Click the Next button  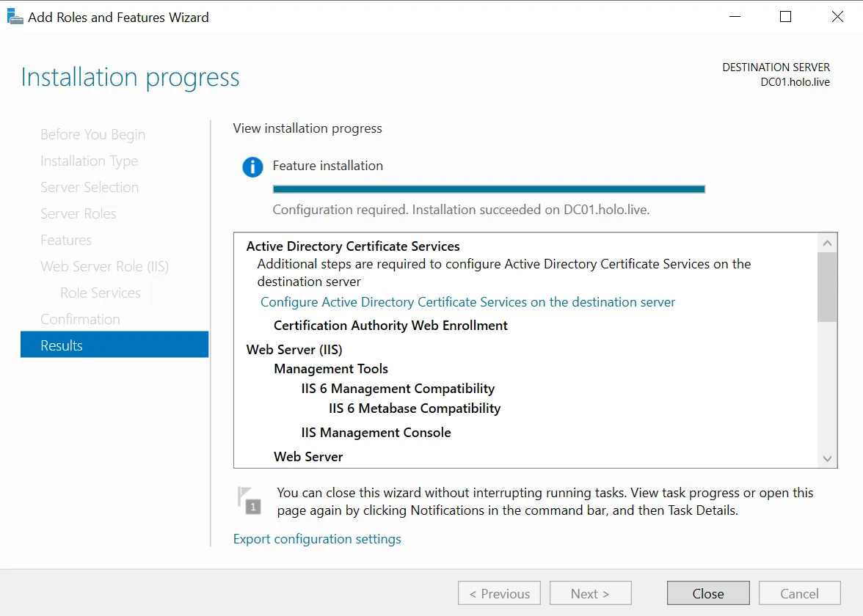coord(590,593)
